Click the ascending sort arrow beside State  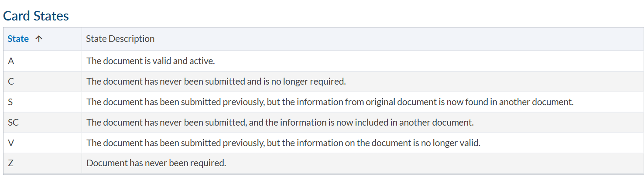[x=39, y=39]
